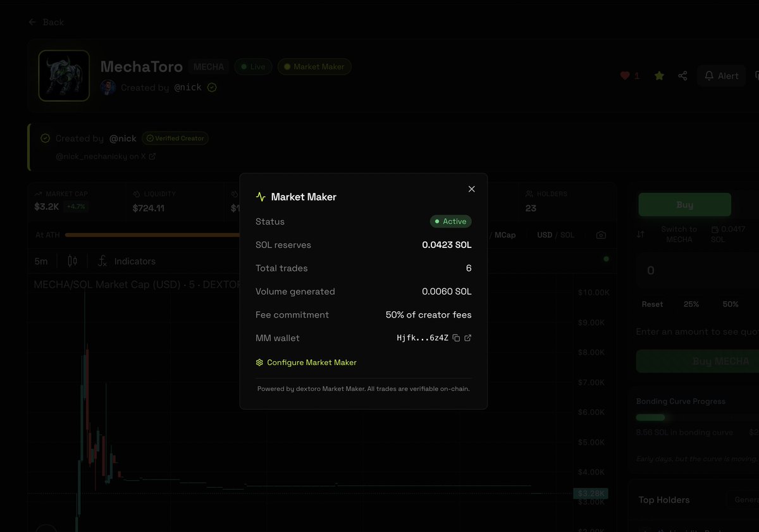Click the Live status badge
759x532 pixels.
tap(253, 66)
